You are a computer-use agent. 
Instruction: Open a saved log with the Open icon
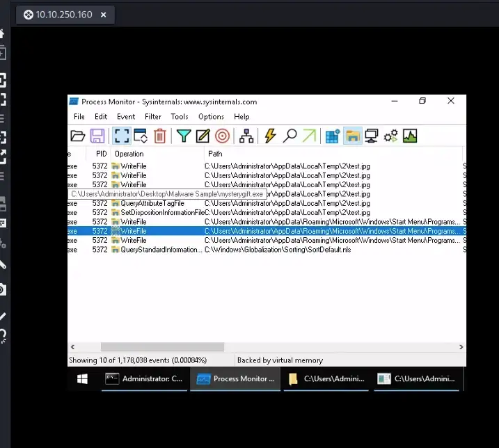78,136
